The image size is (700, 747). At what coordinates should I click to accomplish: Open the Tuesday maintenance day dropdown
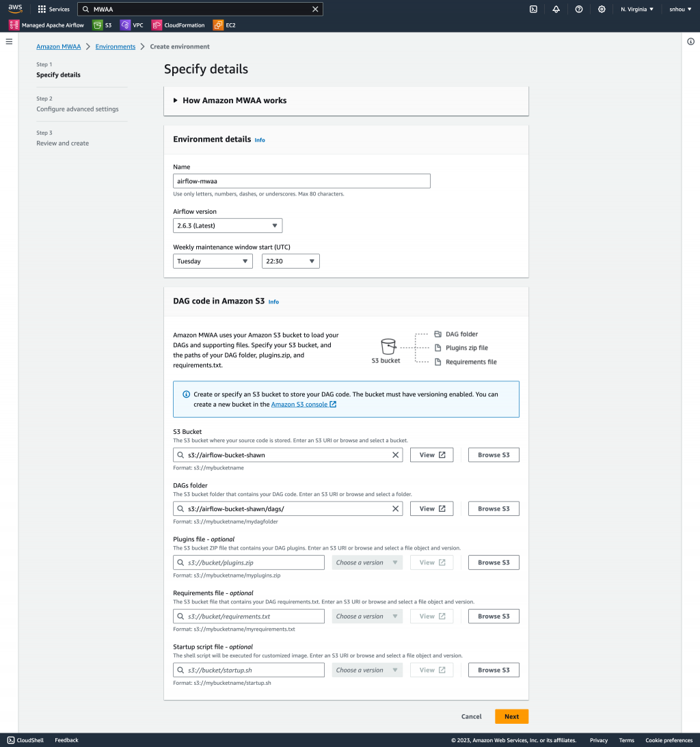point(213,261)
